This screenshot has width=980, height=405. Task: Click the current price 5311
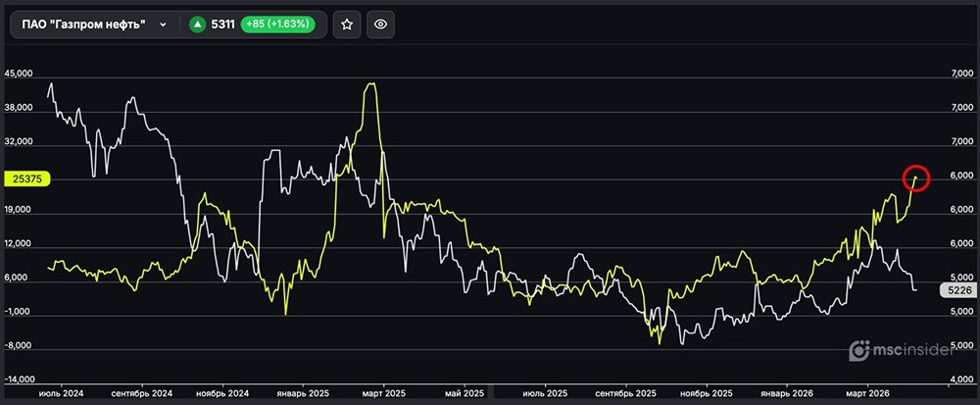click(x=222, y=25)
